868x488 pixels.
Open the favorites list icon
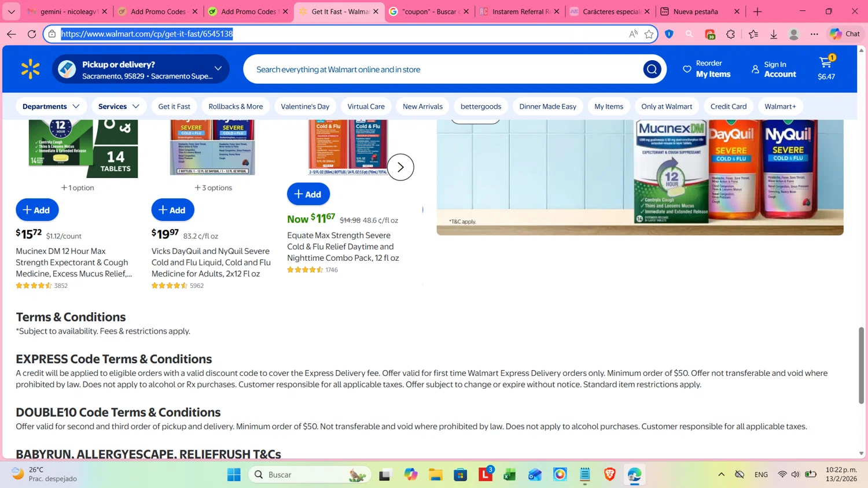click(x=753, y=34)
